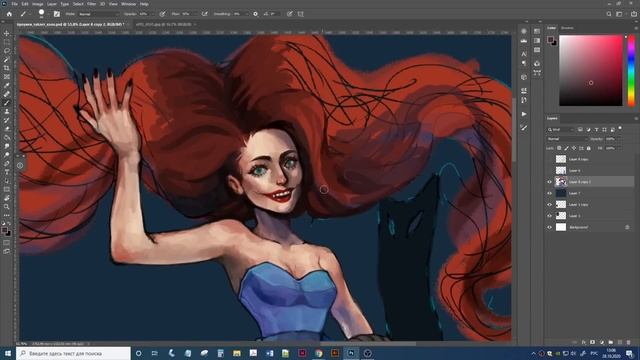The image size is (640, 360).
Task: Expand the brush preset picker arrow
Action: click(x=48, y=14)
